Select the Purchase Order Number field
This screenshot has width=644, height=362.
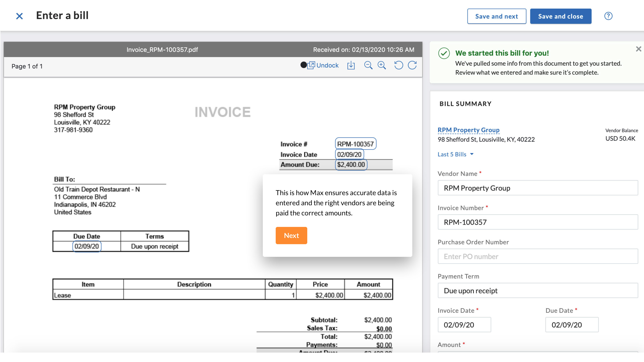pyautogui.click(x=537, y=256)
